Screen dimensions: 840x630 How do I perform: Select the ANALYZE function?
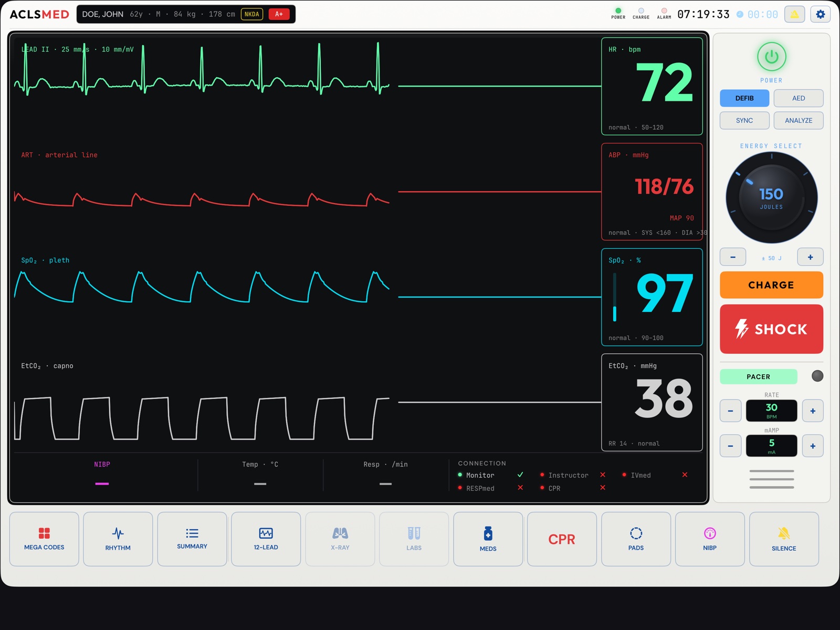[799, 120]
